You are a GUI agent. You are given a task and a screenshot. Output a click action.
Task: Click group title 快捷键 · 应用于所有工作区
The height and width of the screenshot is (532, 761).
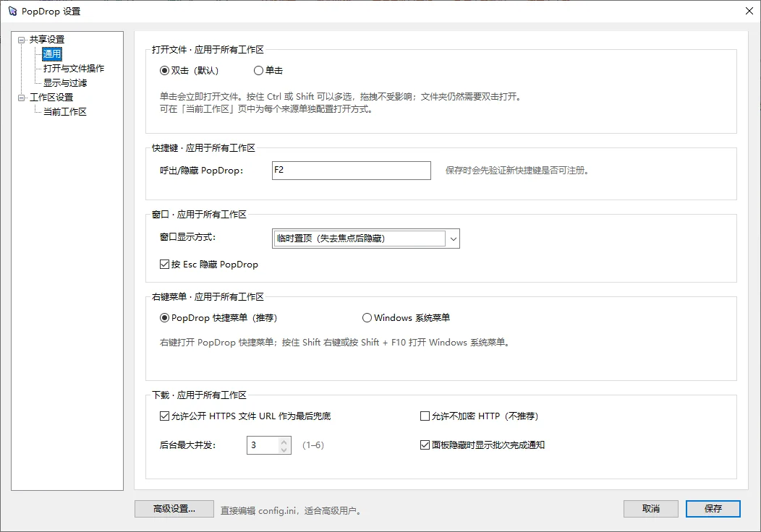(x=203, y=148)
